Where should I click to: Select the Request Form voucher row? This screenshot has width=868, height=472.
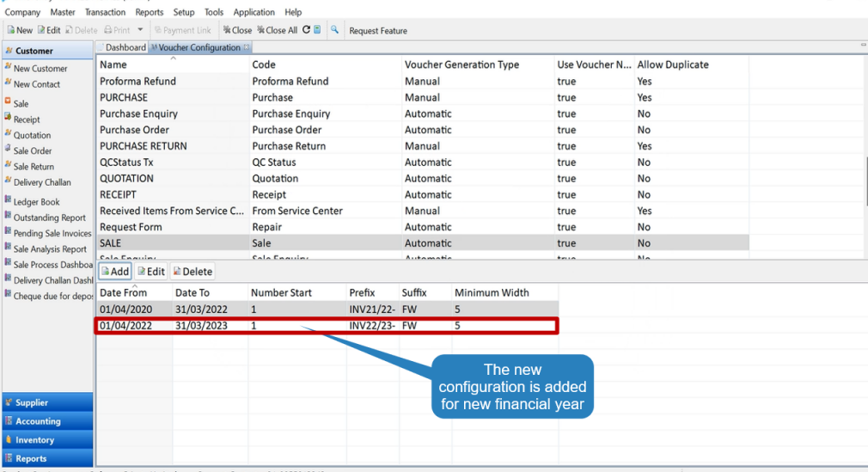click(423, 227)
